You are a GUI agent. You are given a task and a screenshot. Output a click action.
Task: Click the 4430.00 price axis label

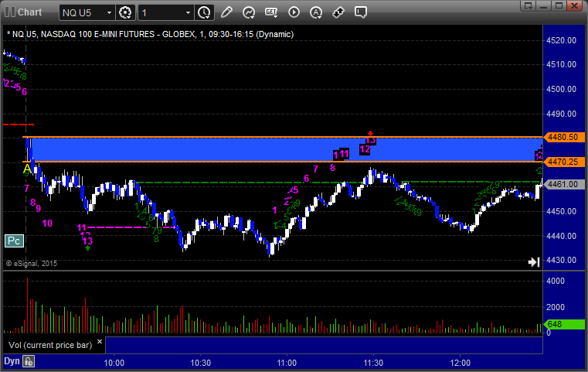click(562, 260)
